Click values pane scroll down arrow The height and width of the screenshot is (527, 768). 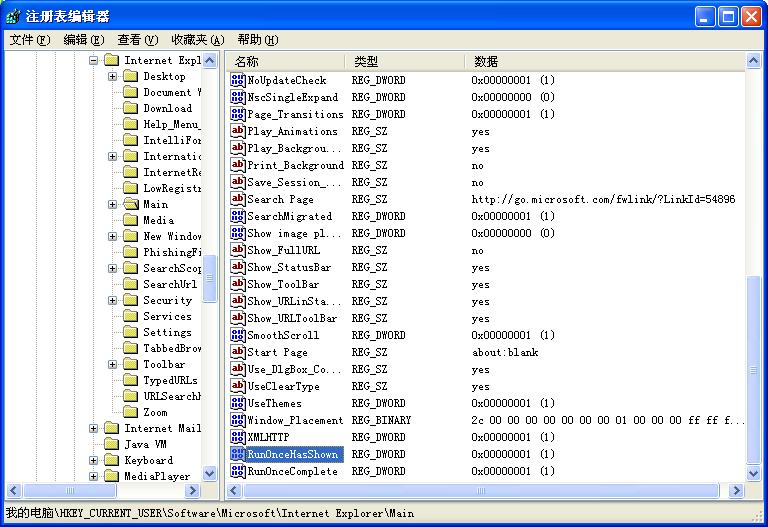pyautogui.click(x=753, y=473)
